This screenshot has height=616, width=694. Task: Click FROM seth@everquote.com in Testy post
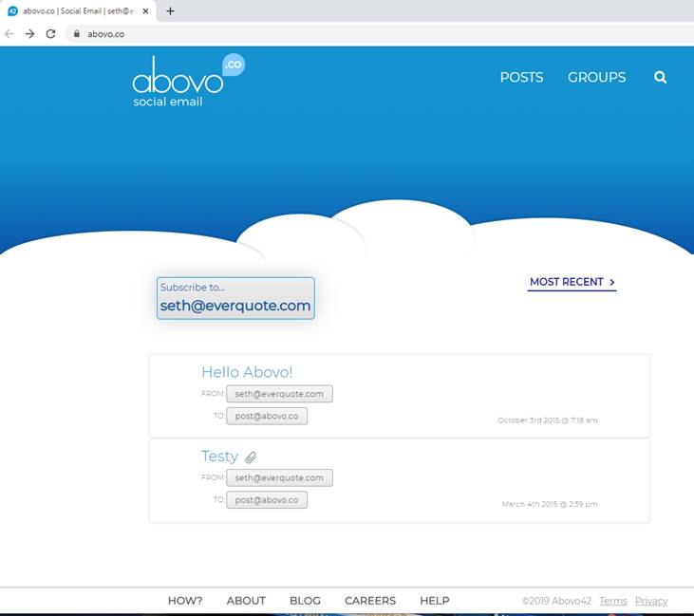point(279,478)
